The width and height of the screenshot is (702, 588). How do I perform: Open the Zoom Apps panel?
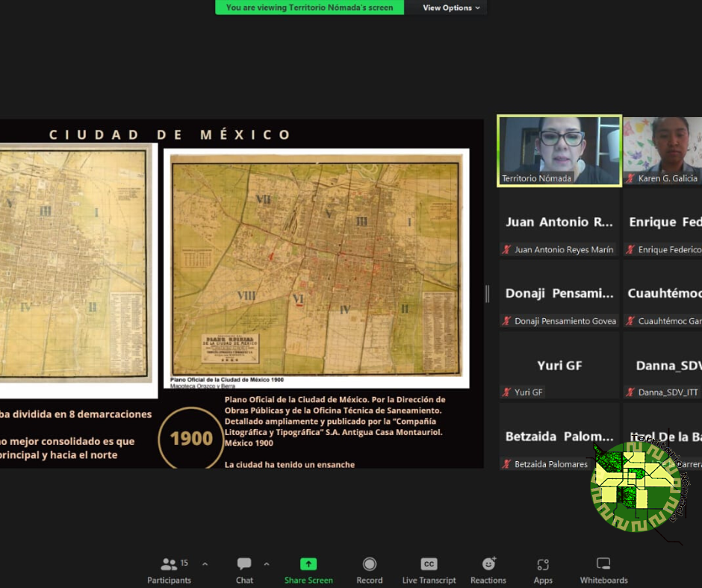pyautogui.click(x=543, y=570)
